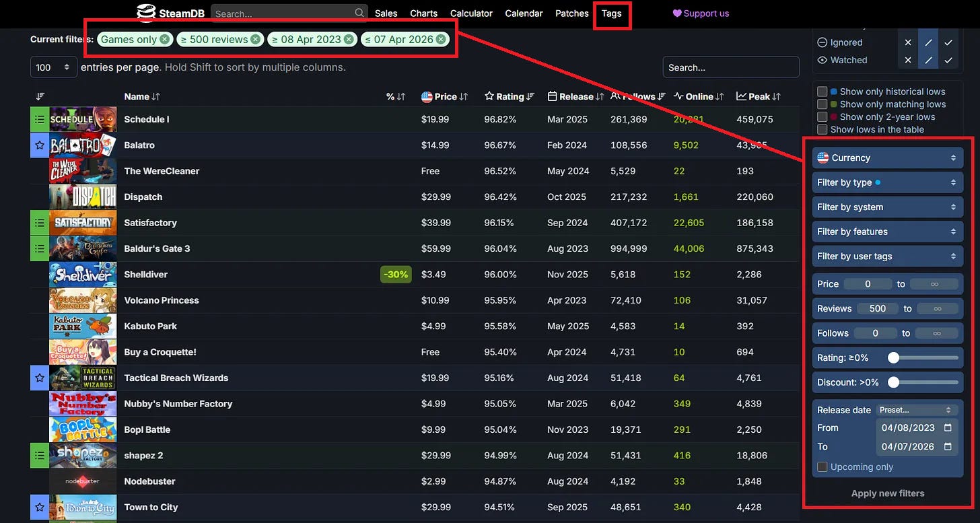Open the Shelldiver game thumbnail
980x523 pixels.
(83, 275)
